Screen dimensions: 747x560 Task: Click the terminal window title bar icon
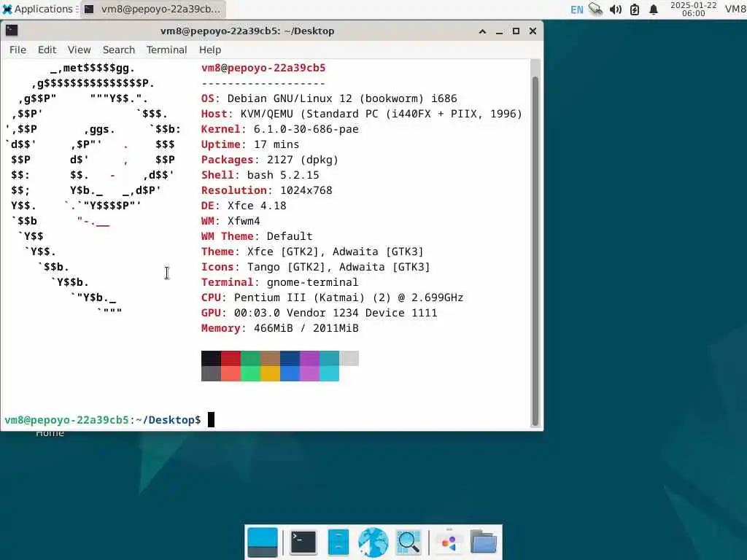pos(12,31)
